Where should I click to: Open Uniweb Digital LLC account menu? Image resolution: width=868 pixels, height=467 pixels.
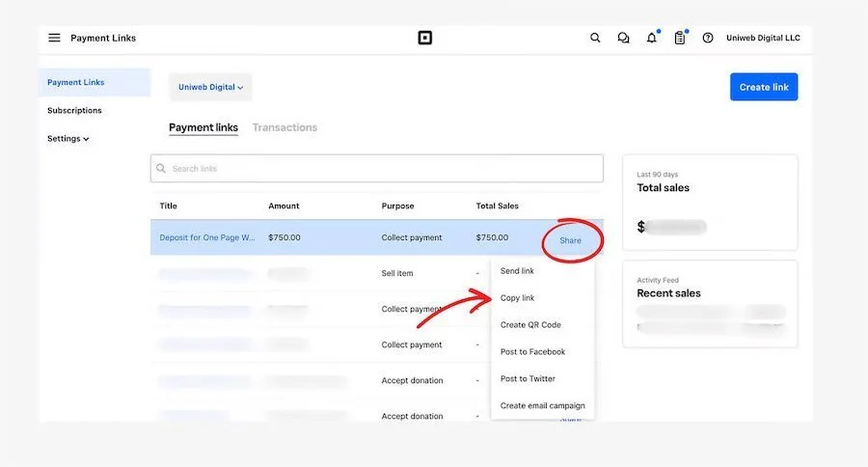763,38
